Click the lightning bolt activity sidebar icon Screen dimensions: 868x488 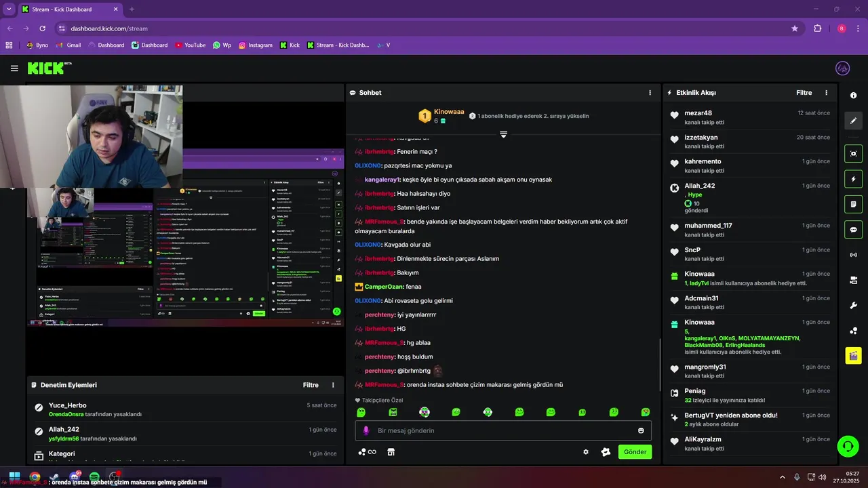click(x=854, y=179)
